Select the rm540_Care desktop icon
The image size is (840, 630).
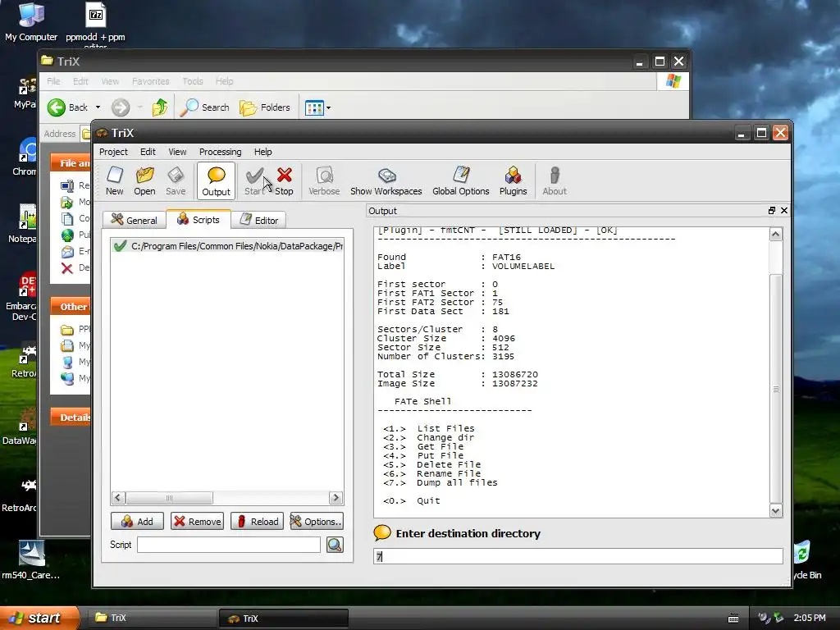[30, 560]
